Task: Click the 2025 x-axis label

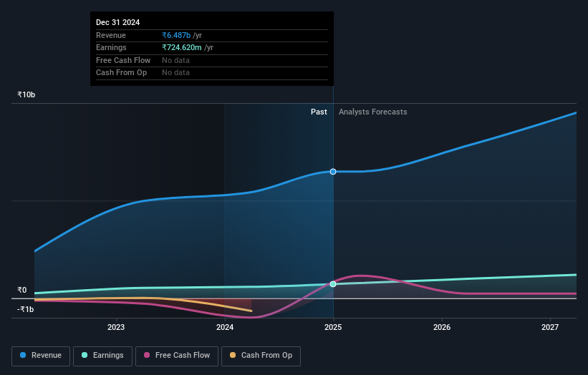Action: coord(333,327)
